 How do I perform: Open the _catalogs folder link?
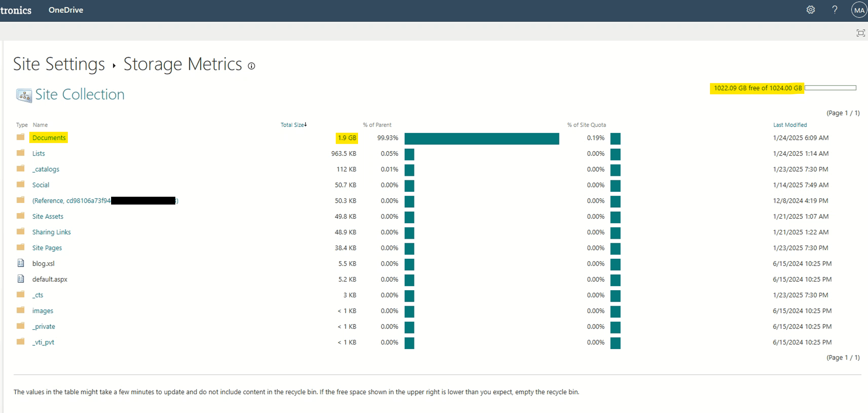click(46, 169)
